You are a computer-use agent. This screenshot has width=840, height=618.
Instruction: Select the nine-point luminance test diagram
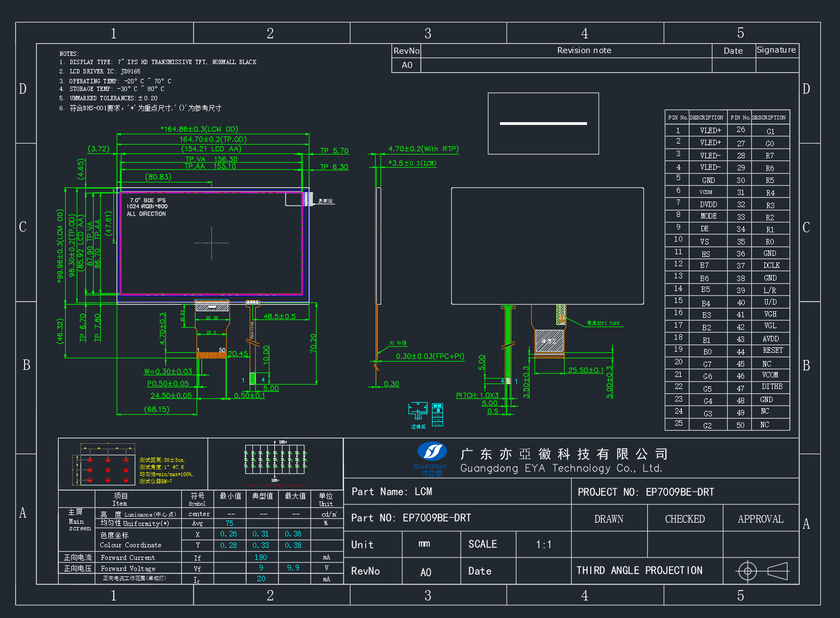coord(105,465)
